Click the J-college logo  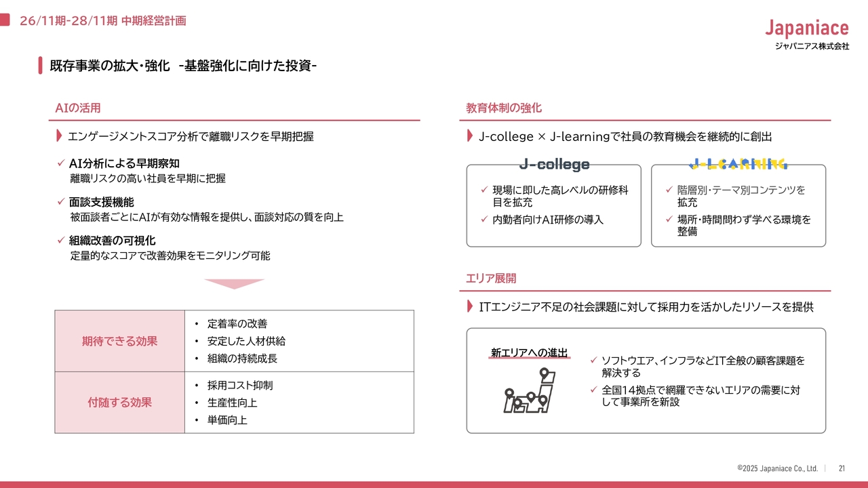(x=554, y=164)
